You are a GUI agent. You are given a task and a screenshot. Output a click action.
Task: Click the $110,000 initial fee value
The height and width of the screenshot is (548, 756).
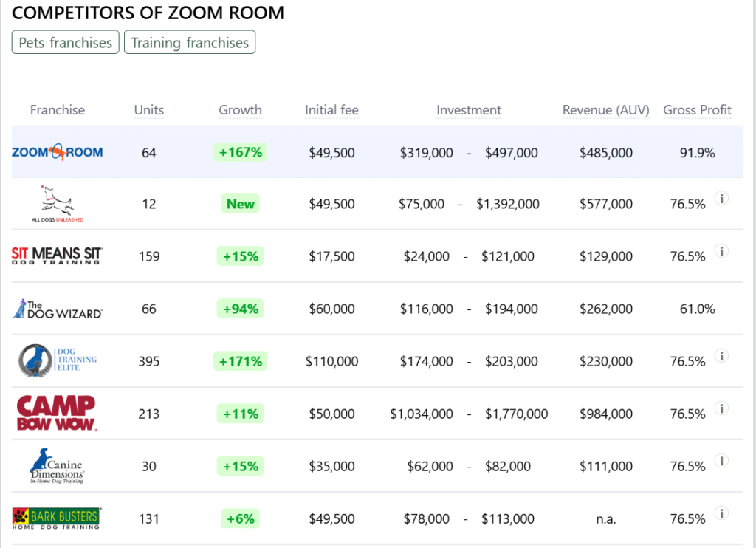[331, 361]
